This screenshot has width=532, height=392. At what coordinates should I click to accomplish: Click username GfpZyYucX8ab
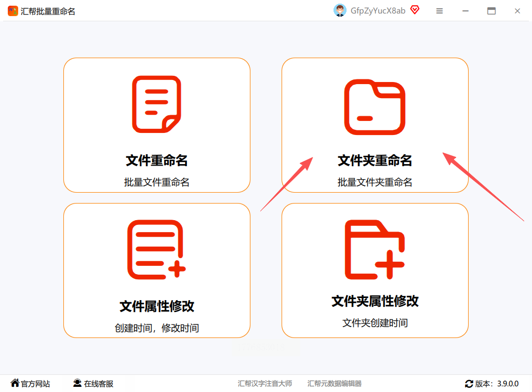point(378,11)
